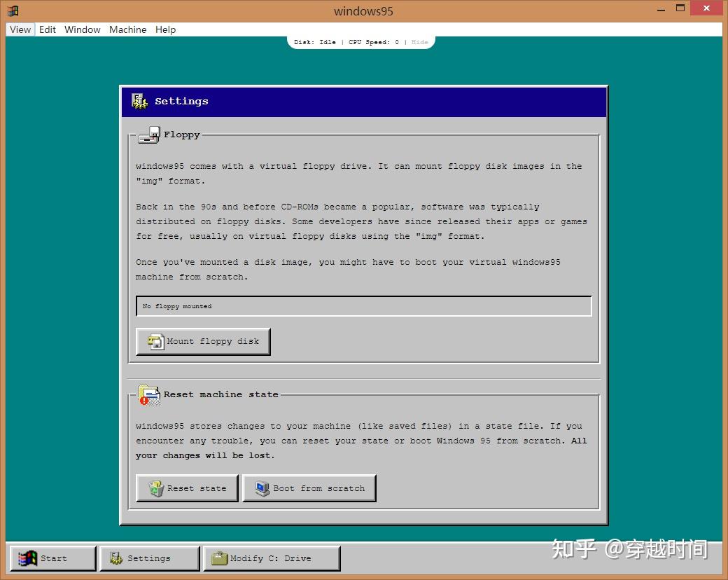The width and height of the screenshot is (728, 580).
Task: Click the warning icon beside "Reset machine state"
Action: tap(148, 395)
